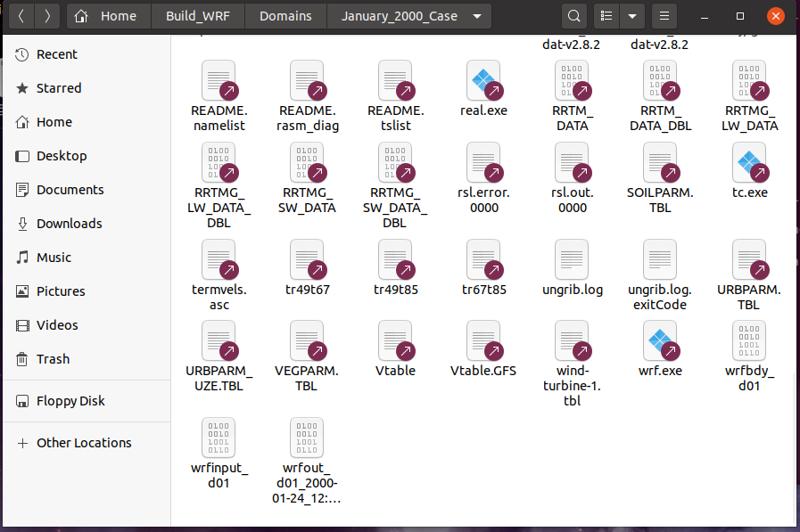Open Downloads in the sidebar
The image size is (800, 532).
[x=87, y=224]
